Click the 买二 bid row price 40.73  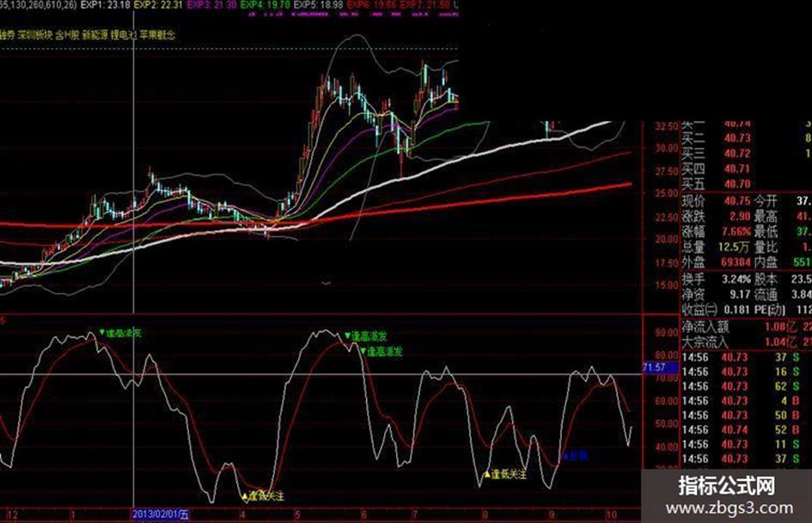(x=737, y=138)
